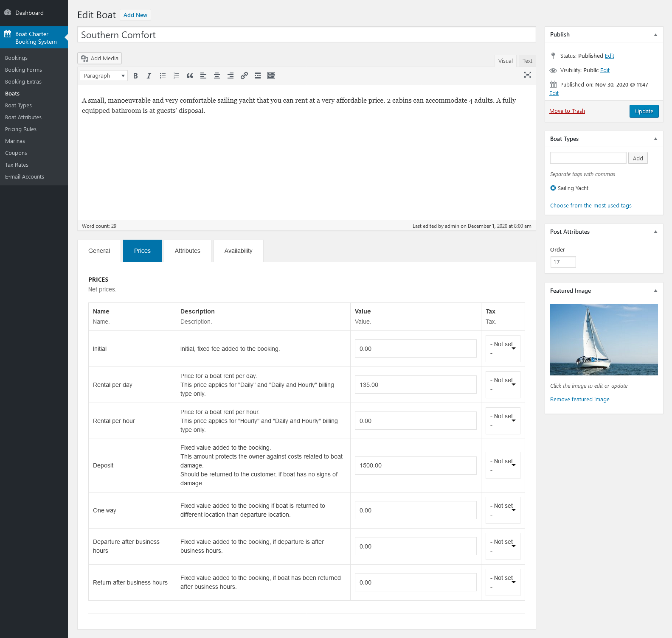Viewport: 672px width, 638px height.
Task: Collapse the Post Attributes panel
Action: (x=655, y=232)
